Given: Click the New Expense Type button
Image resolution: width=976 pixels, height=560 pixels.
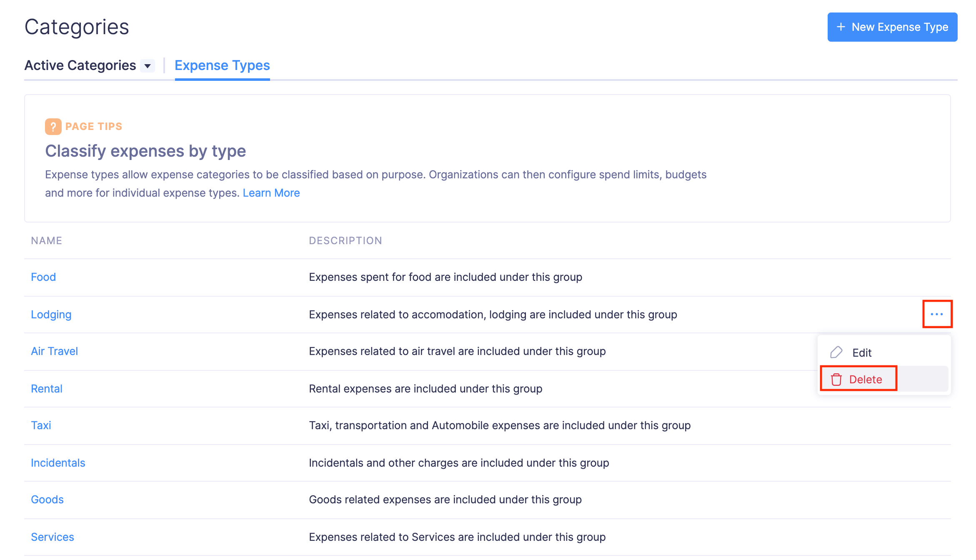Looking at the screenshot, I should point(892,27).
